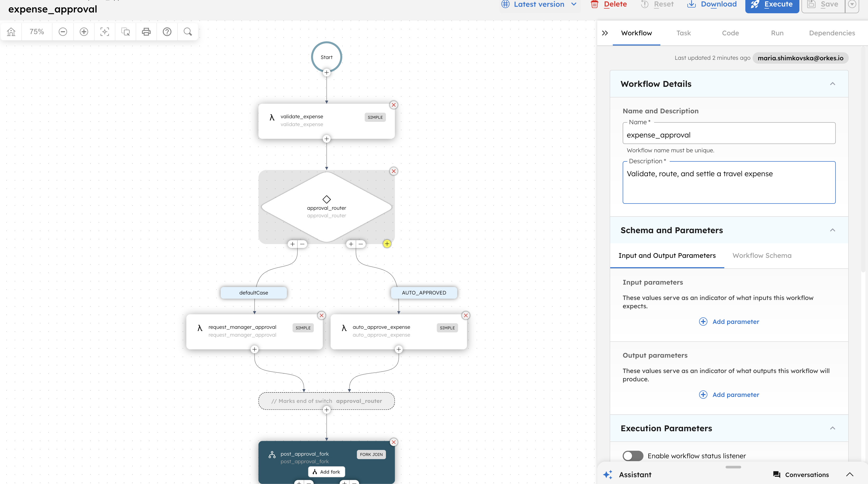Switch to the Task tab
This screenshot has height=484, width=868.
[x=683, y=33]
